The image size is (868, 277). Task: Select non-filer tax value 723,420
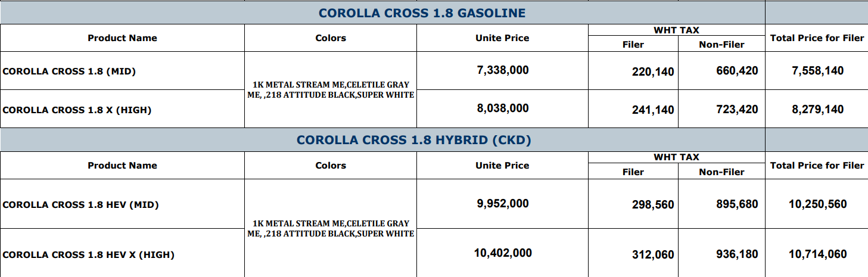click(x=737, y=110)
